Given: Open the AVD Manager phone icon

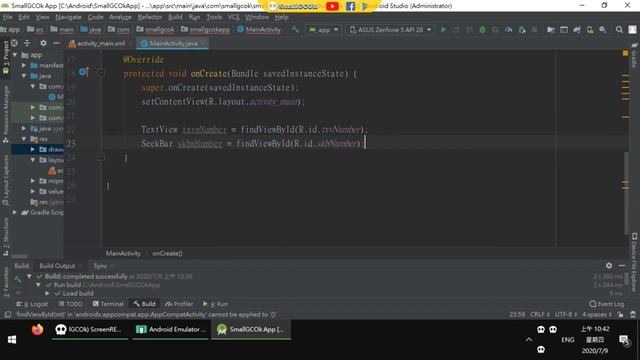Looking at the screenshot, I should tap(590, 30).
